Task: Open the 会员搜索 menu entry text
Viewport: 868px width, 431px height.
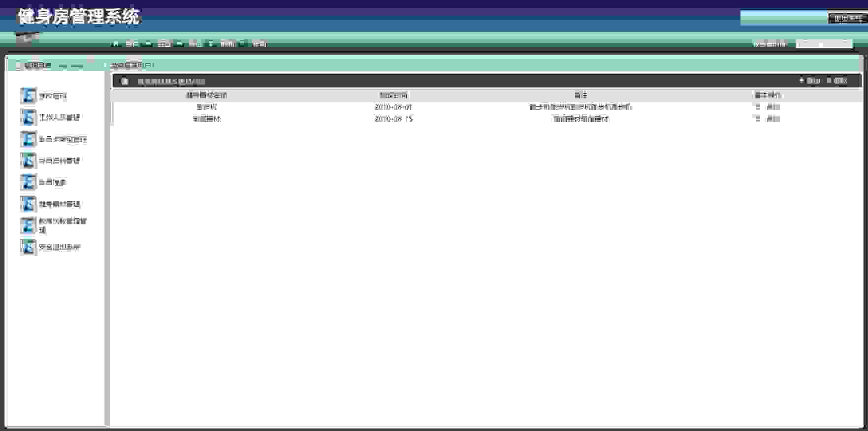Action: [x=53, y=183]
